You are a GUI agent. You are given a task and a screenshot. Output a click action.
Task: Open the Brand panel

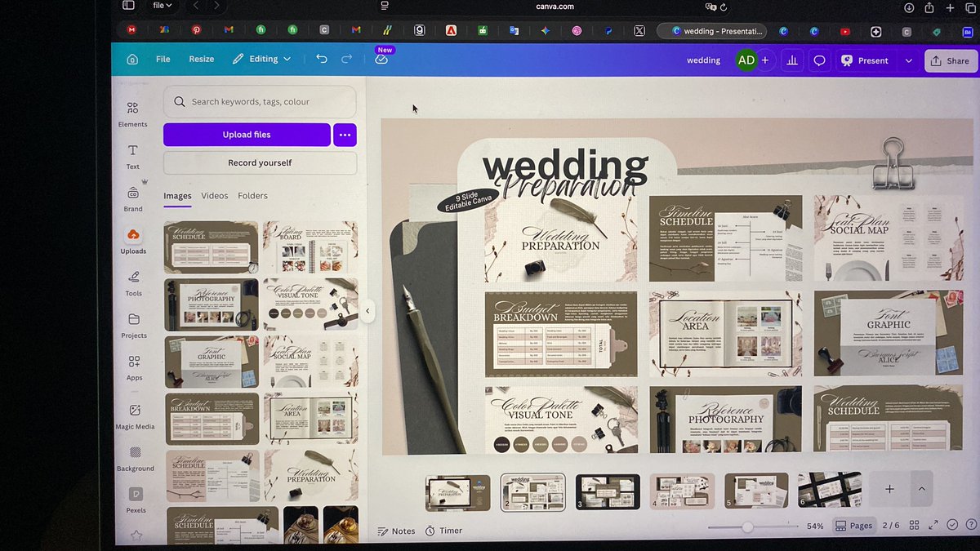point(132,198)
